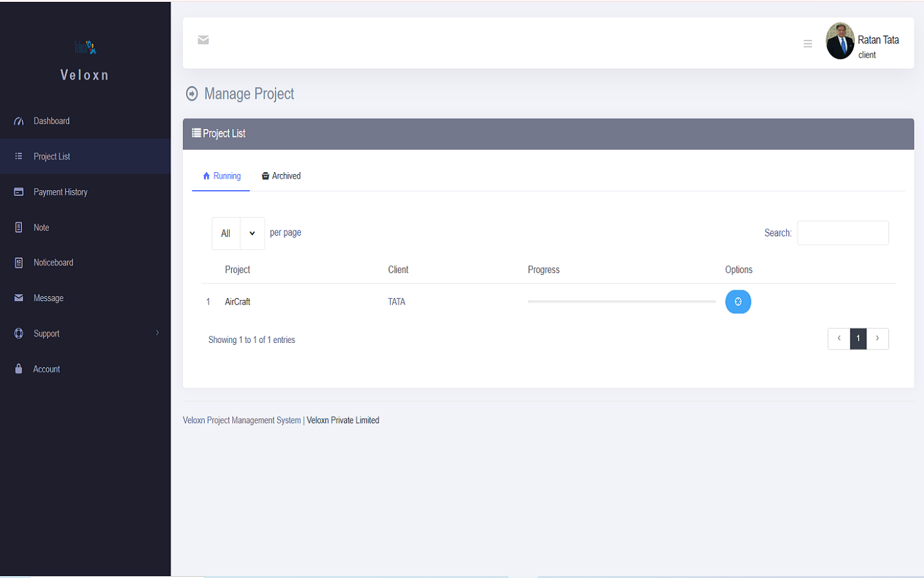Select page 1 in pagination
The width and height of the screenshot is (924, 578).
(x=858, y=338)
